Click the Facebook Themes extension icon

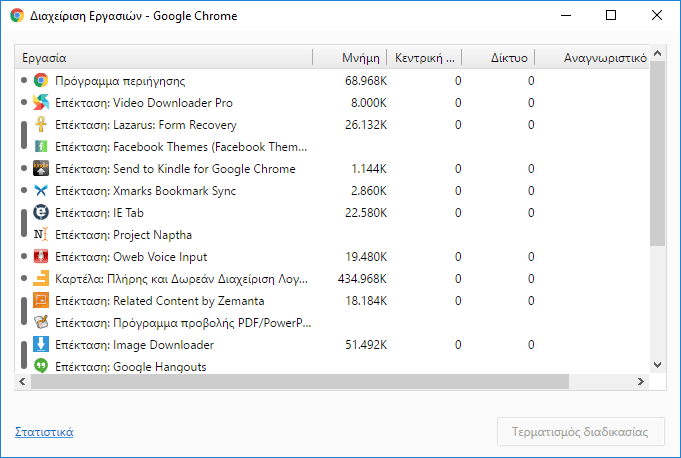pos(41,146)
